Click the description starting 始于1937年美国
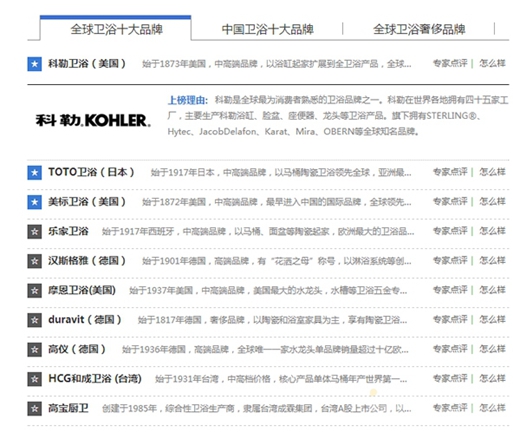 pos(268,290)
